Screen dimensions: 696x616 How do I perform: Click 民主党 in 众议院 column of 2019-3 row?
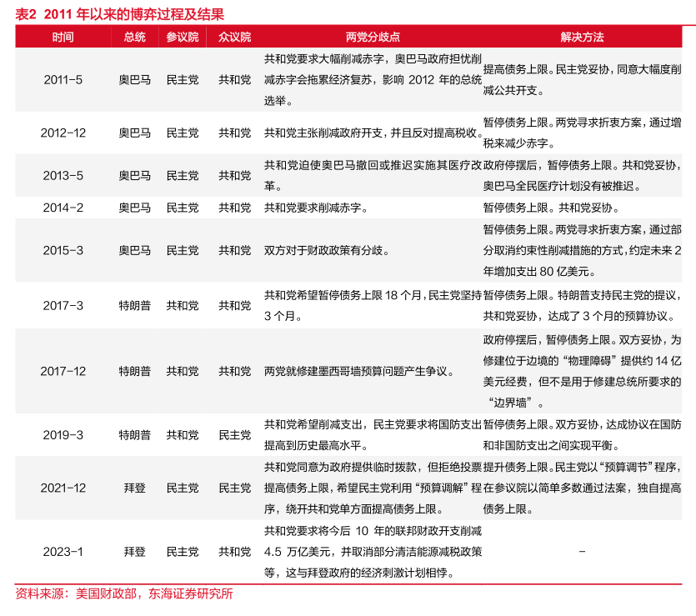(234, 435)
